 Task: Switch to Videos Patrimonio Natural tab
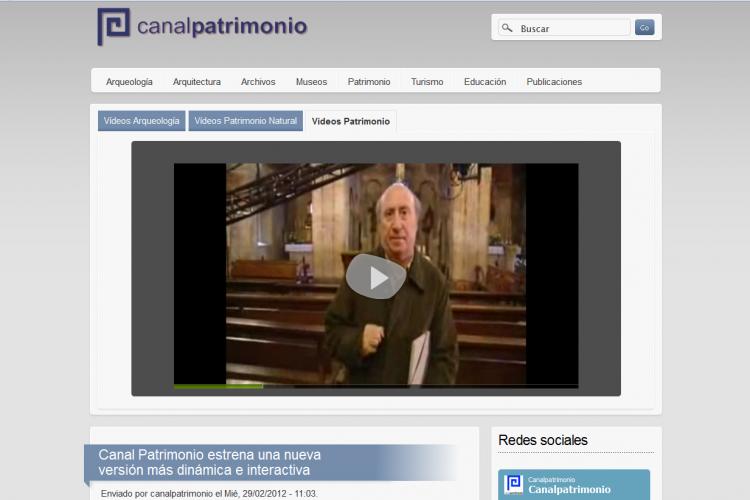pos(245,121)
